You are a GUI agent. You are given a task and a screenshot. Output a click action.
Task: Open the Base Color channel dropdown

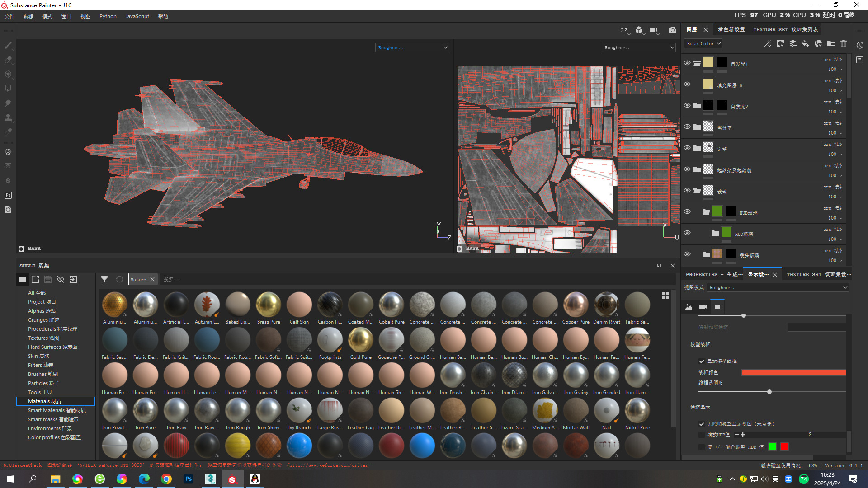pos(703,43)
